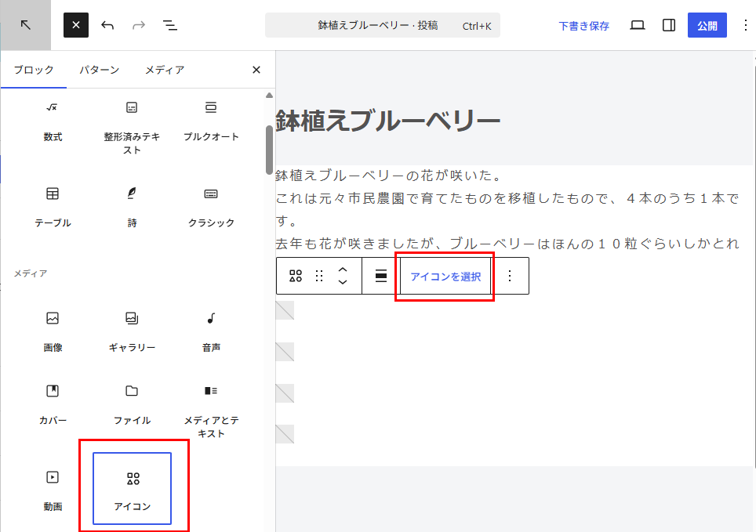Insert the 動画 block
Image resolution: width=756 pixels, height=532 pixels.
click(53, 490)
